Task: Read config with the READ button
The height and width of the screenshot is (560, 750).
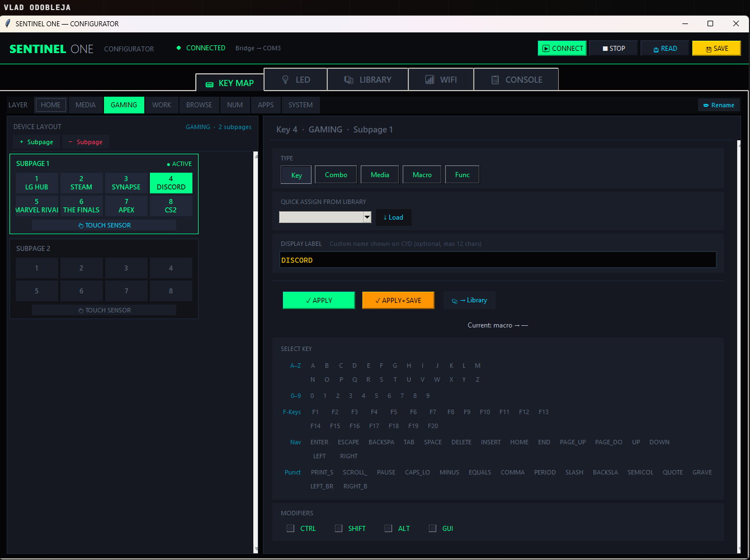Action: (665, 49)
